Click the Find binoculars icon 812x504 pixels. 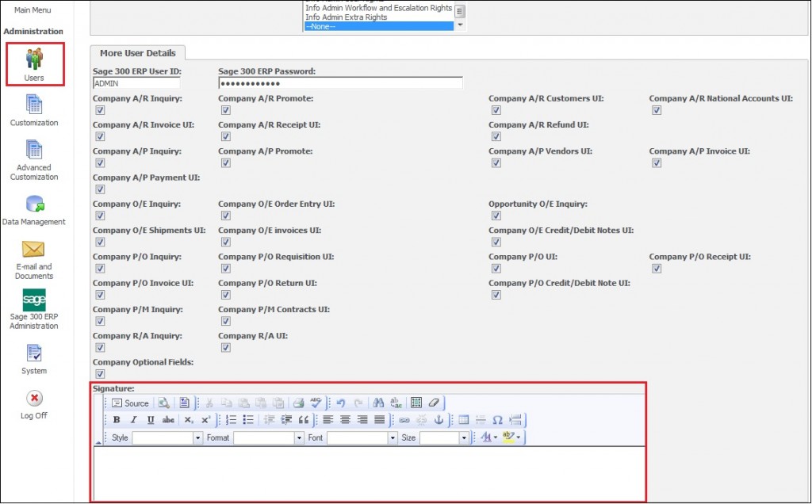click(378, 403)
